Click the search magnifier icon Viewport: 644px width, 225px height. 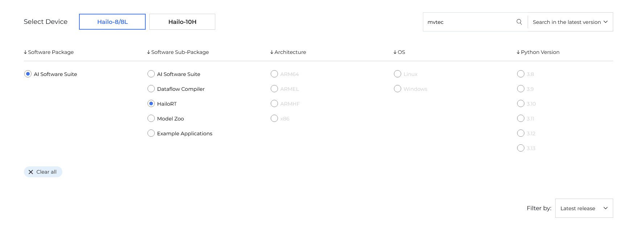point(519,22)
